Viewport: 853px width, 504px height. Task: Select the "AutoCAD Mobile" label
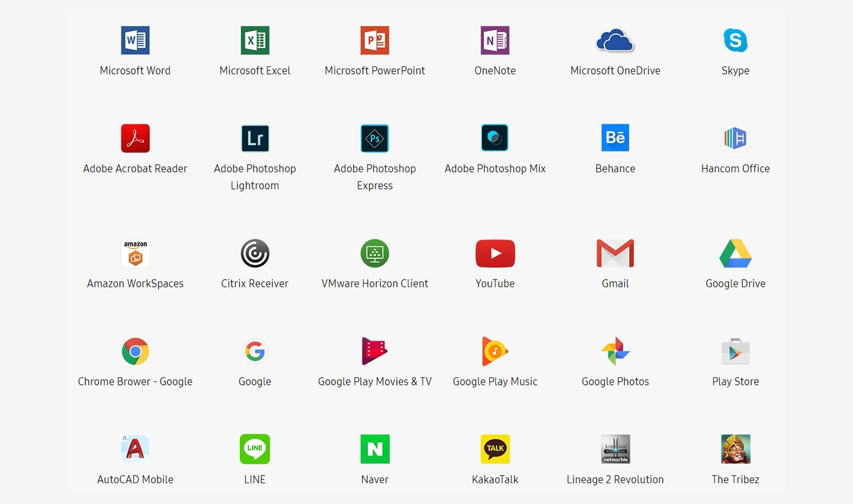point(135,479)
